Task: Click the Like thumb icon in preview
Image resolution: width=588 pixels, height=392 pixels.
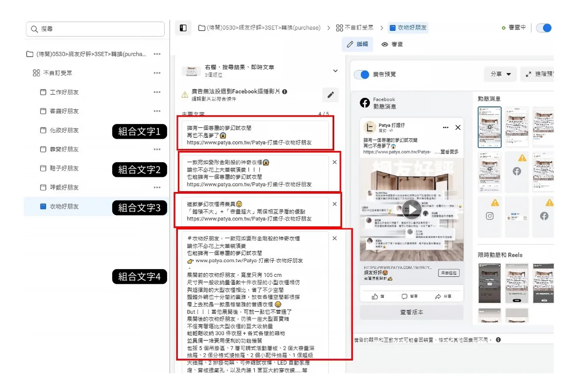Action: click(x=375, y=296)
